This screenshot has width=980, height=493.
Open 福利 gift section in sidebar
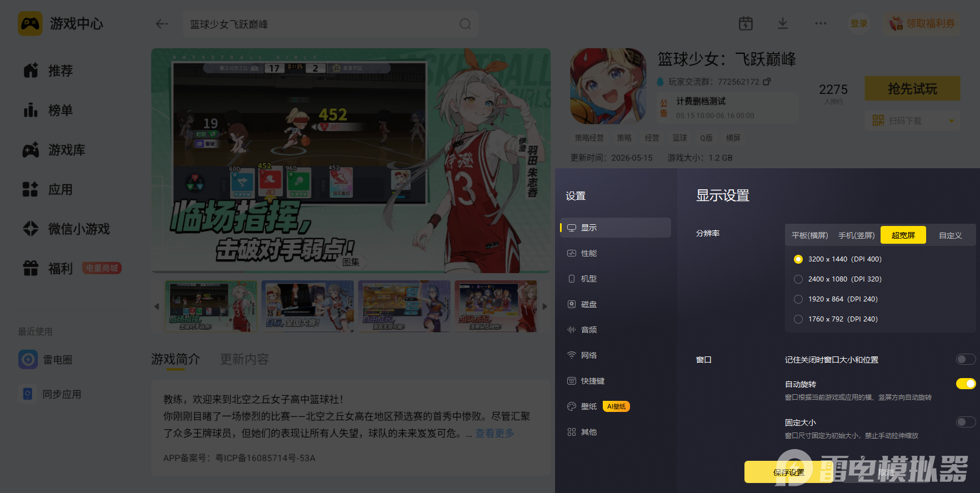(x=48, y=269)
